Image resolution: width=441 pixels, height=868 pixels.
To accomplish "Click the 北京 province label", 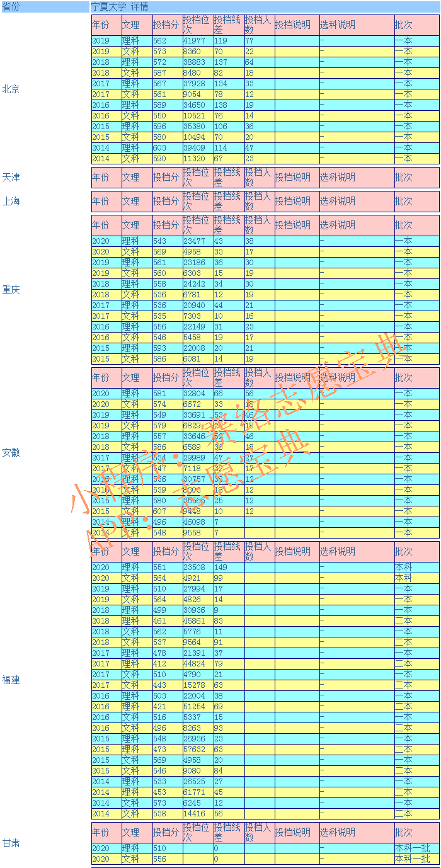I will [11, 89].
